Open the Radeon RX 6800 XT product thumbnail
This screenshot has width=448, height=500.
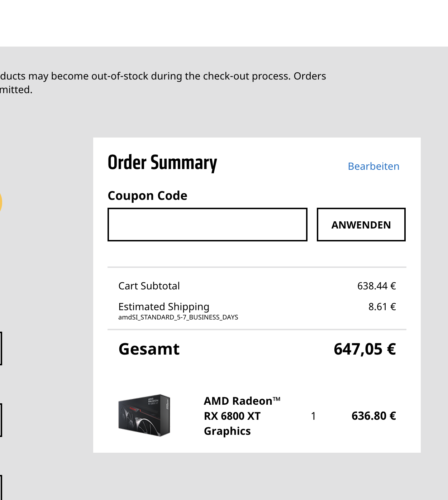pyautogui.click(x=144, y=415)
